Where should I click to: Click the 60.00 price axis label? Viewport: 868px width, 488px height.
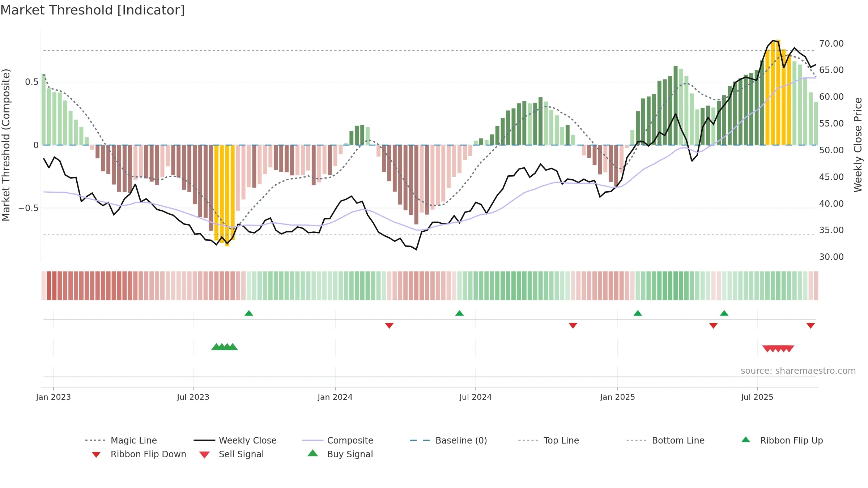point(831,97)
